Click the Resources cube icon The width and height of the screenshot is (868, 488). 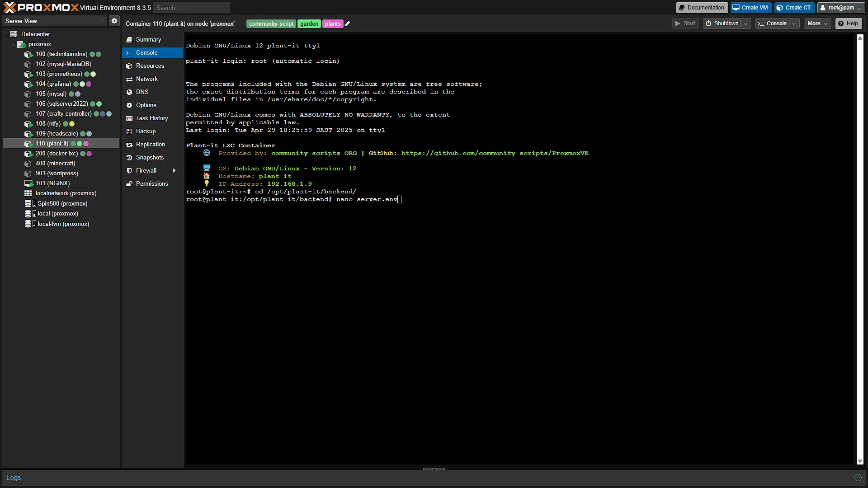pos(129,66)
